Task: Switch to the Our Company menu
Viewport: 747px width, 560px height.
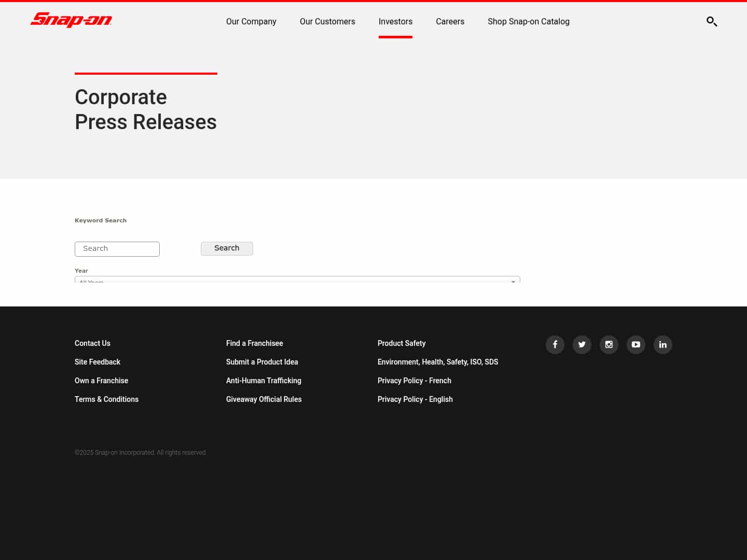Action: pos(251,21)
